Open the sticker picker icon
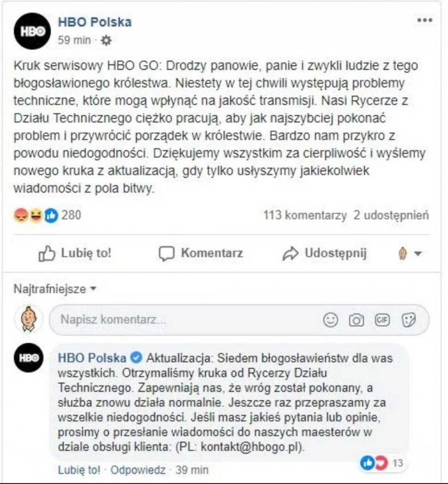The height and width of the screenshot is (484, 448). [408, 319]
